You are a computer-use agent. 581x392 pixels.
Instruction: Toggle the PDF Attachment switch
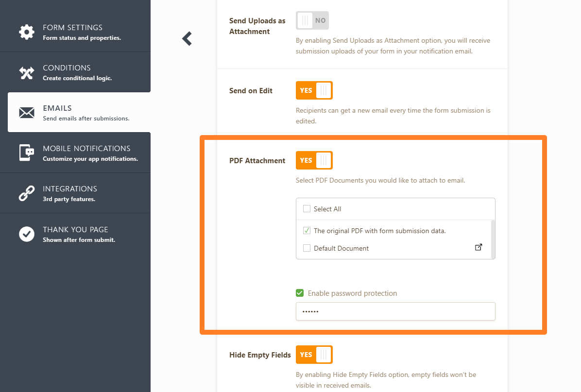(314, 160)
